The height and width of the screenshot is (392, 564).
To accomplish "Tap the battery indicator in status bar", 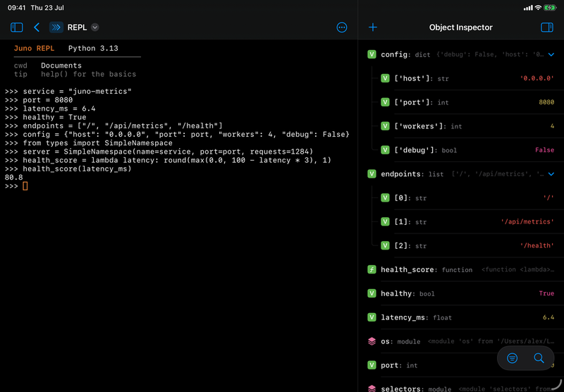I will point(550,8).
